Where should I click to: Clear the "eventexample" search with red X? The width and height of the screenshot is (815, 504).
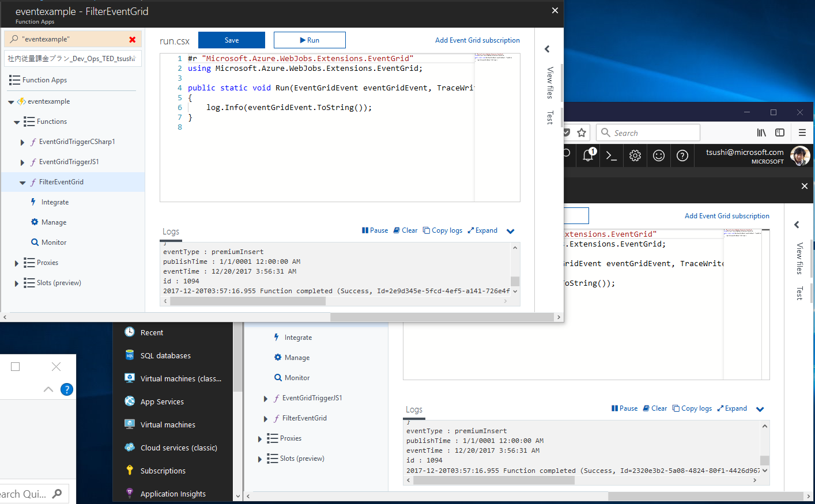[133, 39]
